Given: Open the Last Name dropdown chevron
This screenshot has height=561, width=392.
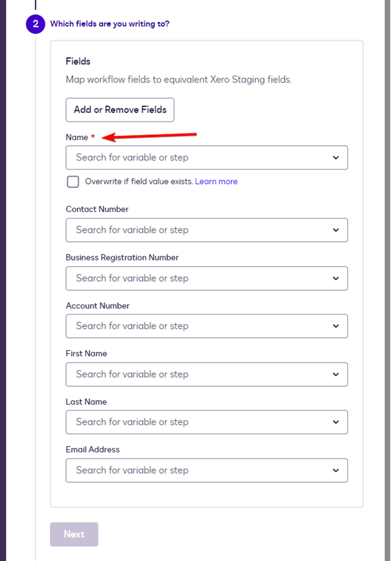Looking at the screenshot, I should point(336,422).
